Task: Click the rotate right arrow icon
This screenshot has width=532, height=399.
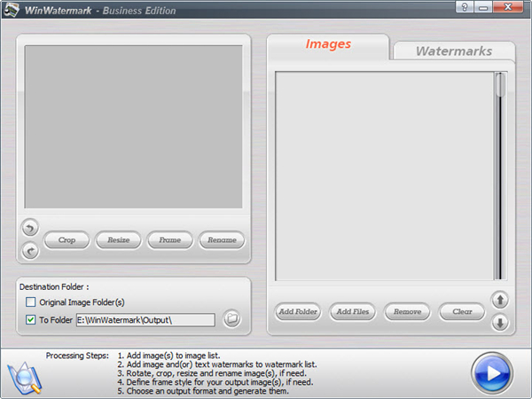Action: pos(29,251)
